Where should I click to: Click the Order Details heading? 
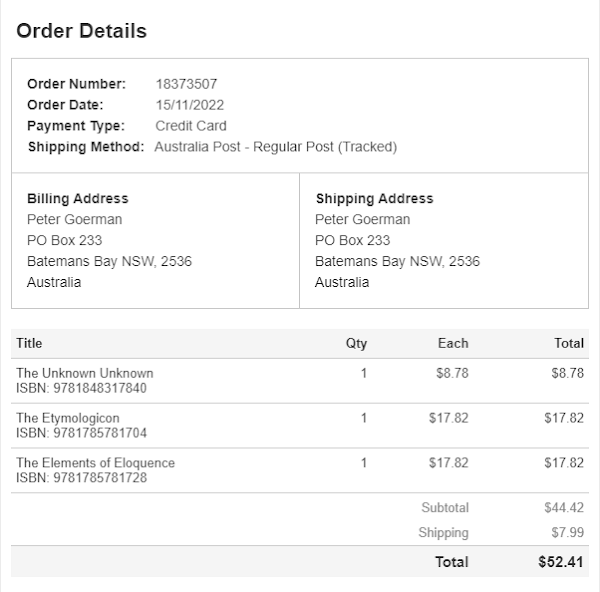coord(82,31)
